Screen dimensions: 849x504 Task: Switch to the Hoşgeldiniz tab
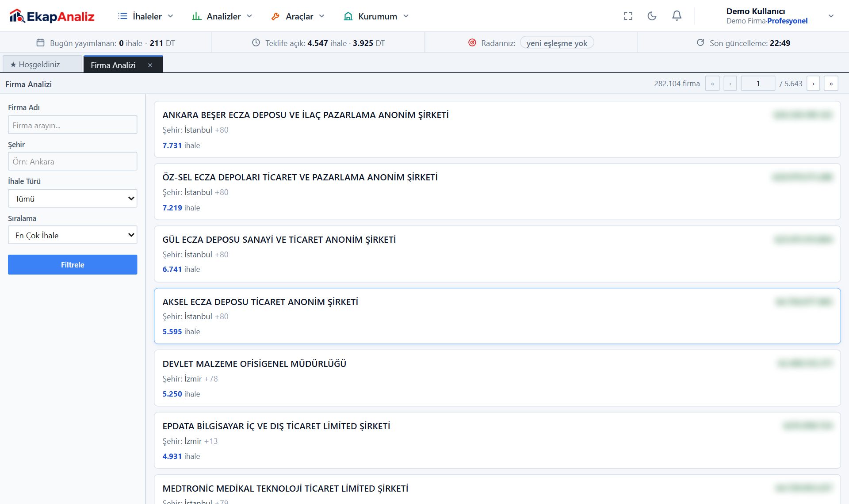click(42, 65)
